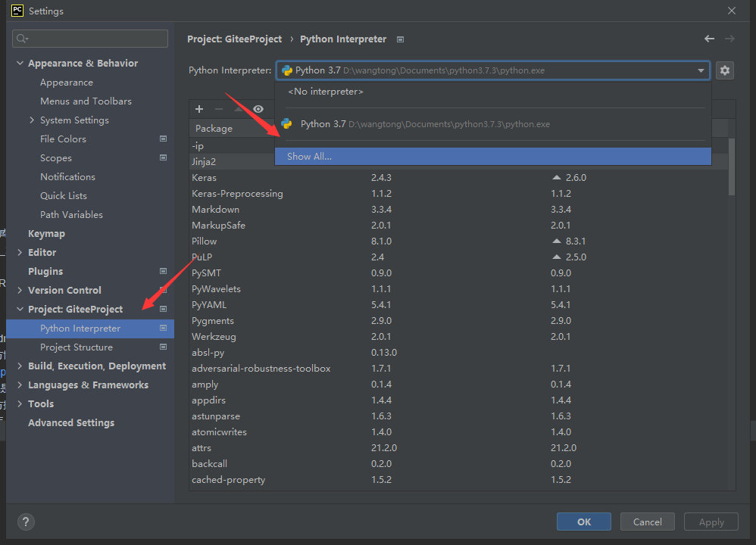Image resolution: width=756 pixels, height=545 pixels.
Task: Click the help question mark icon
Action: 26,522
